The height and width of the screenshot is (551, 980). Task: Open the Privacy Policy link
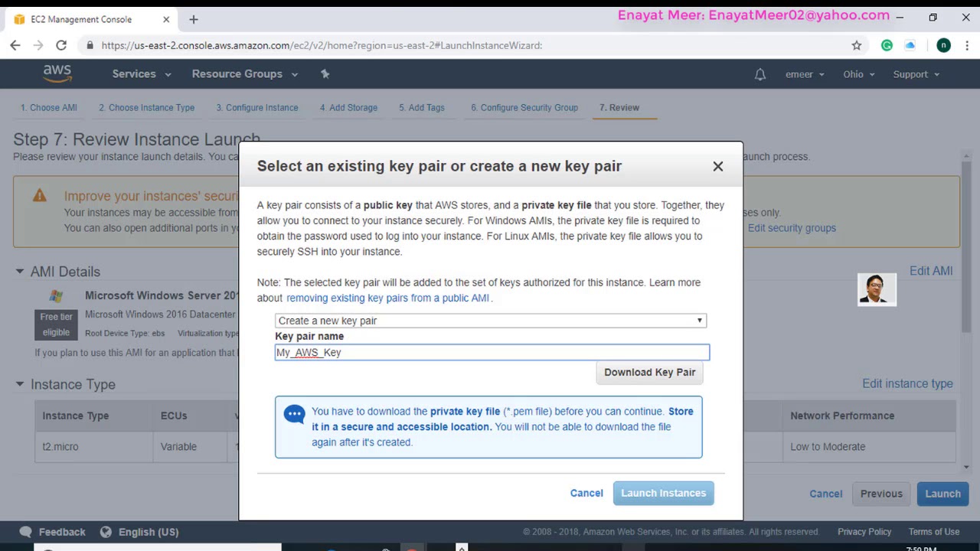(864, 532)
